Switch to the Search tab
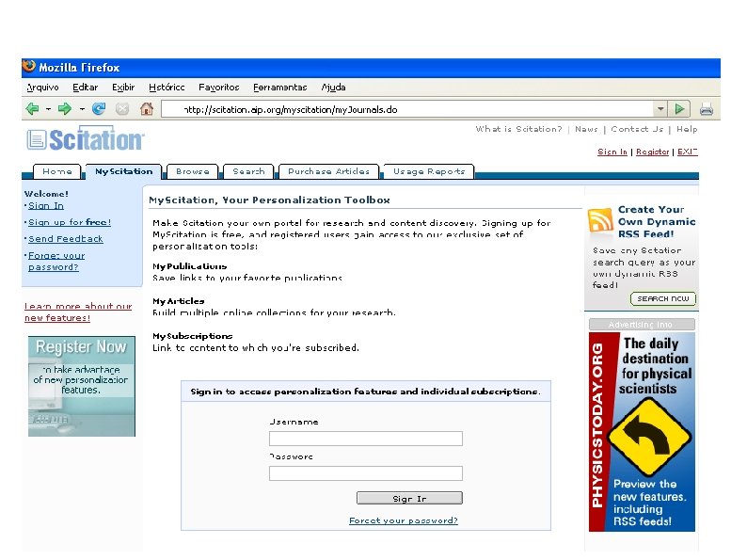747x560 pixels. (x=248, y=171)
